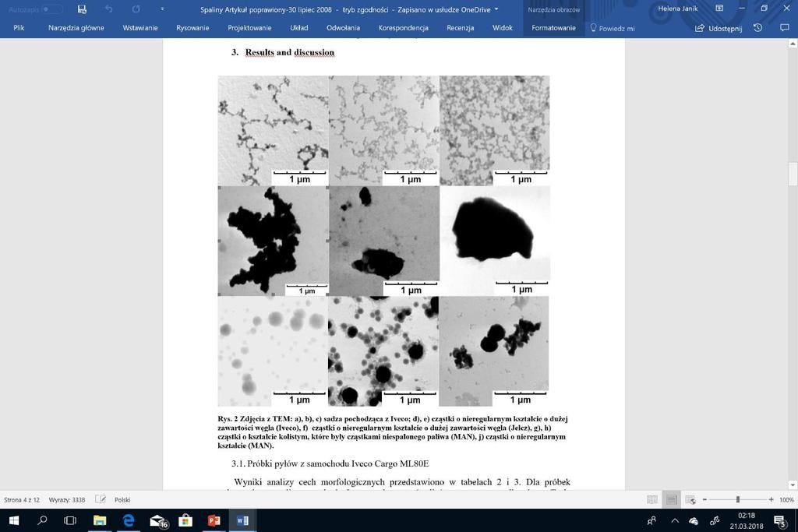Screen dimensions: 798x532
Task: Show hidden system tray icons chevron
Action: [674, 521]
